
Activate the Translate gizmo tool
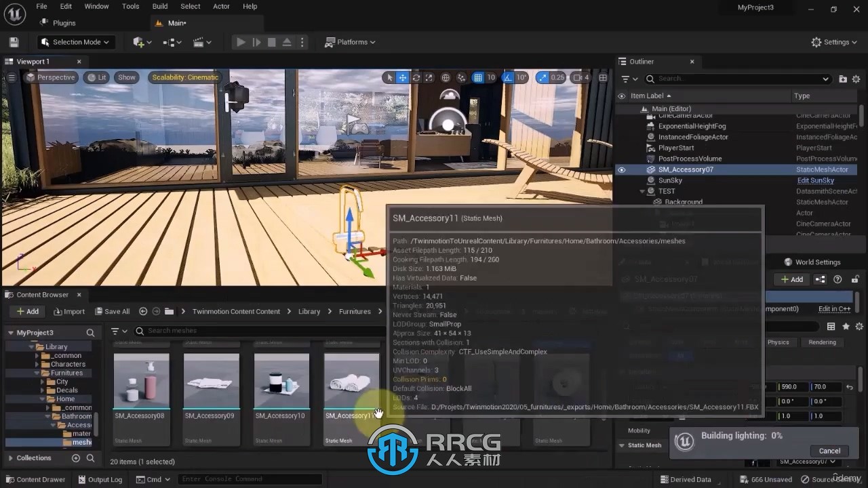(403, 77)
